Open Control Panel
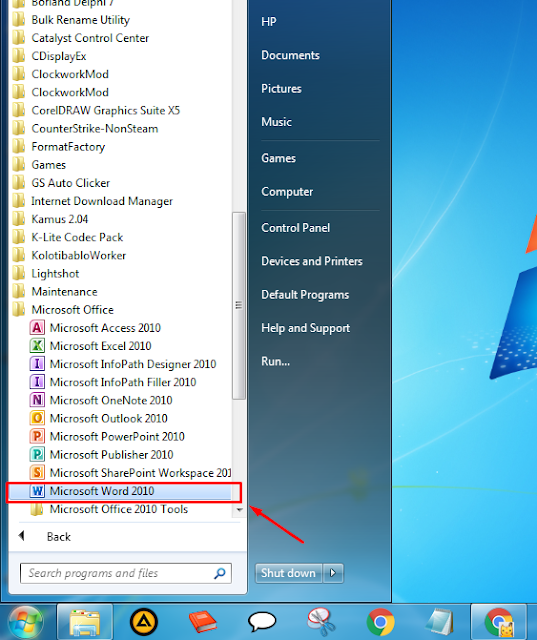This screenshot has height=640, width=537. click(295, 228)
